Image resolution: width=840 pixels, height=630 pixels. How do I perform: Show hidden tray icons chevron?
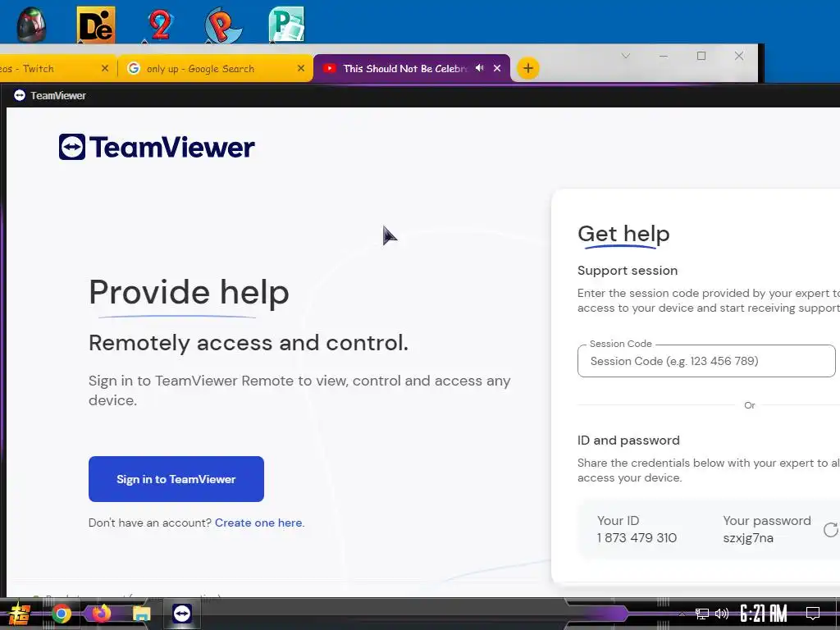pos(682,614)
